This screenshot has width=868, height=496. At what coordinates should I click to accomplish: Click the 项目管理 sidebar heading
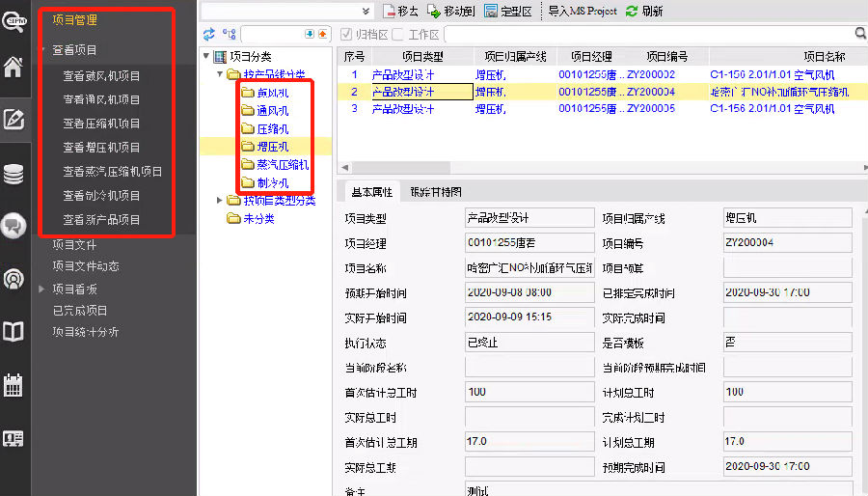tap(74, 20)
